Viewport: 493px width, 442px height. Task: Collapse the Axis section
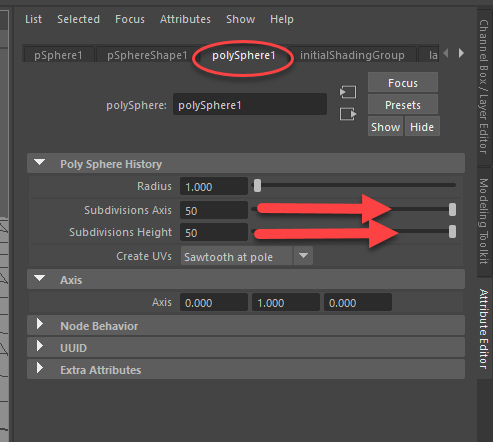(40, 279)
